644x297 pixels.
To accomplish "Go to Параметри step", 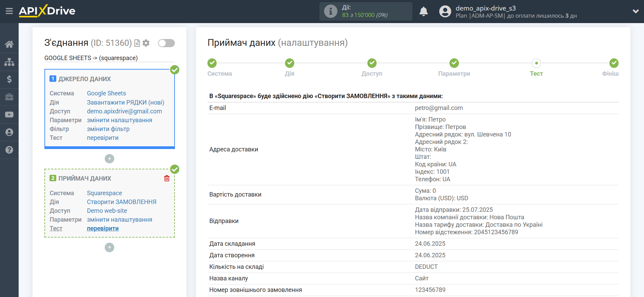I will [454, 63].
